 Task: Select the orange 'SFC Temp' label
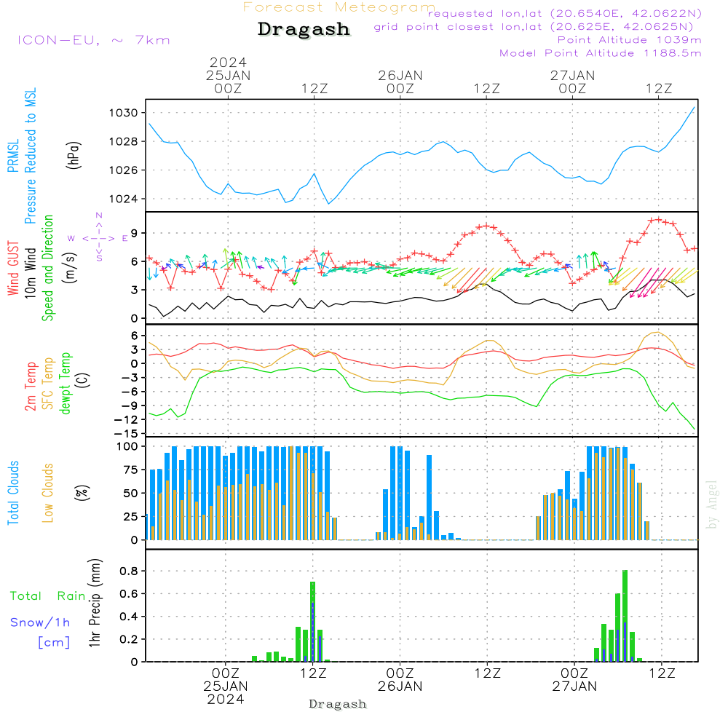[48, 384]
